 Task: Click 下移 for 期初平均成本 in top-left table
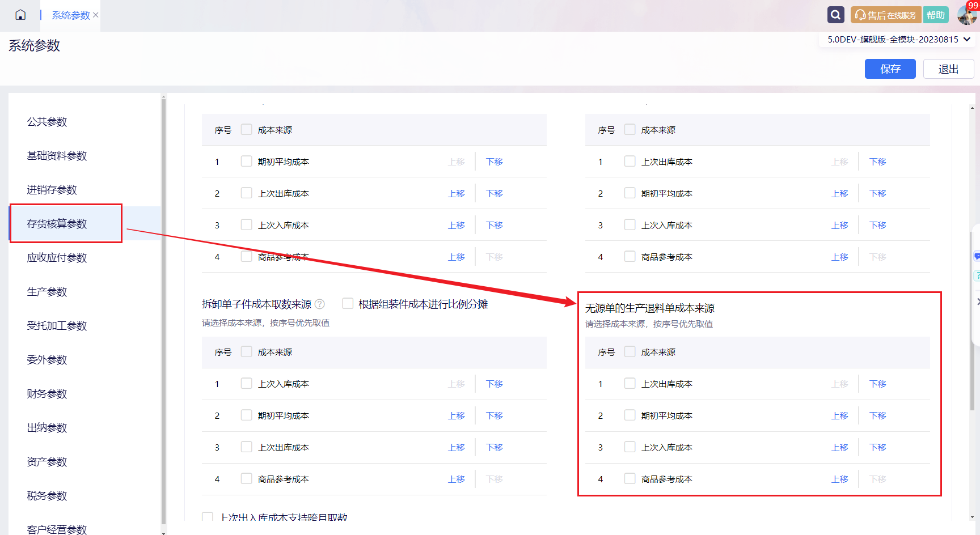pyautogui.click(x=495, y=162)
